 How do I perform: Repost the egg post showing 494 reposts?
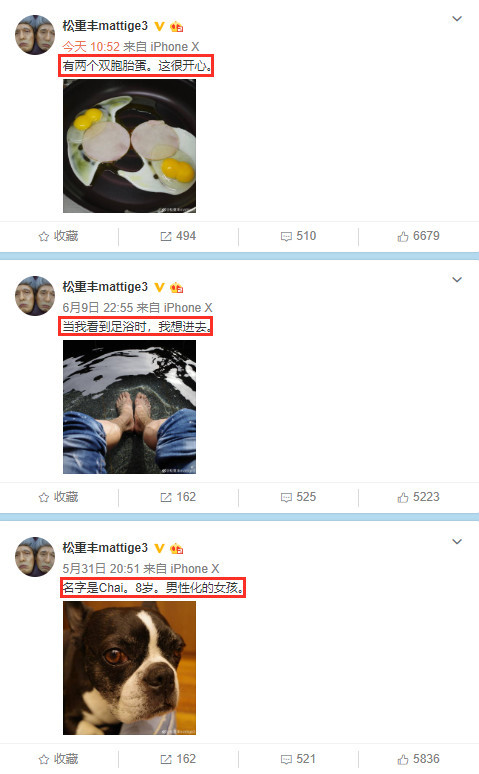178,236
